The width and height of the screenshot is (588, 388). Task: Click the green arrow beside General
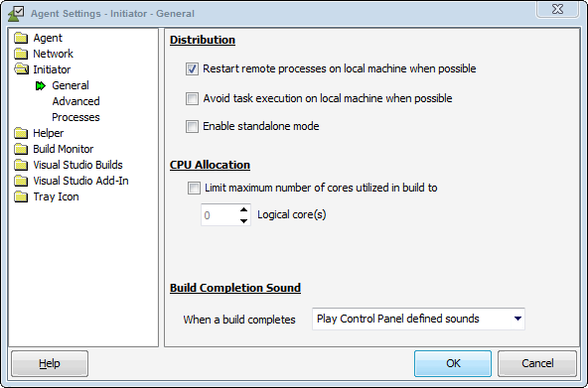click(x=40, y=86)
